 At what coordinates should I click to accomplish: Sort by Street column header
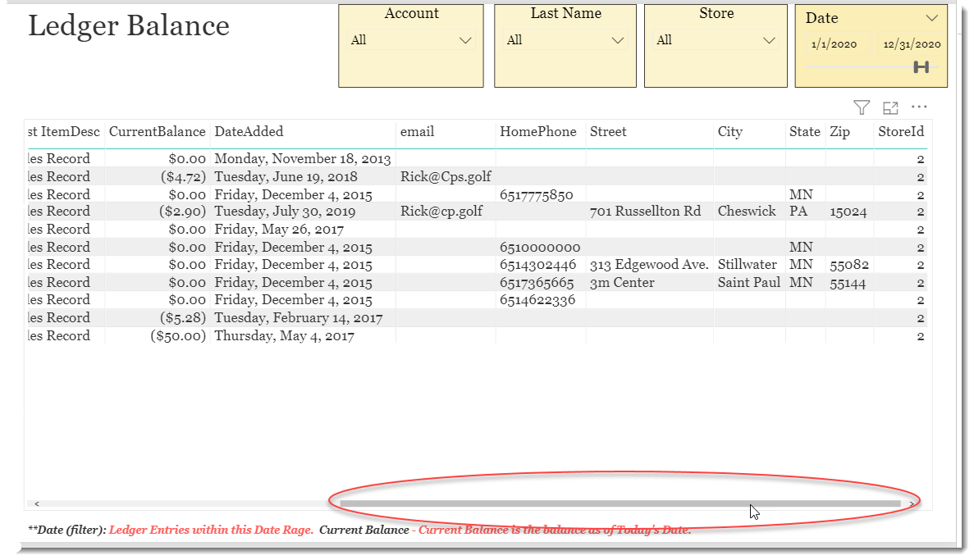(608, 132)
